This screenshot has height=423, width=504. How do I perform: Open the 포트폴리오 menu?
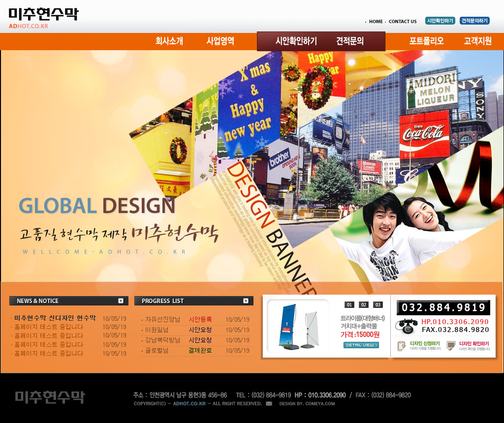tap(426, 41)
